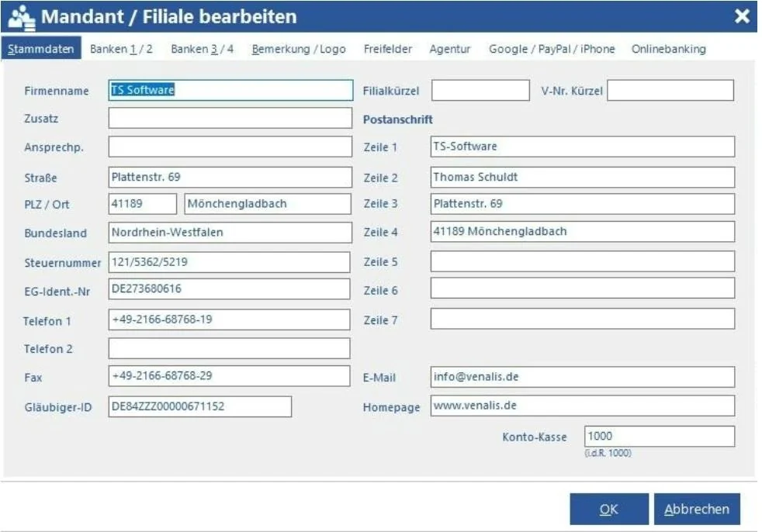Image resolution: width=762 pixels, height=532 pixels.
Task: Focus the Firmenname field
Action: coord(230,91)
